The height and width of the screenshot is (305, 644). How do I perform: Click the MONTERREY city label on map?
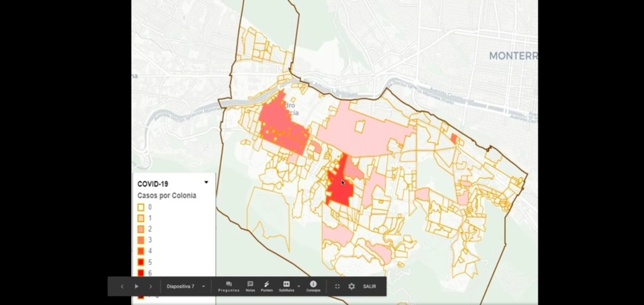pos(512,56)
